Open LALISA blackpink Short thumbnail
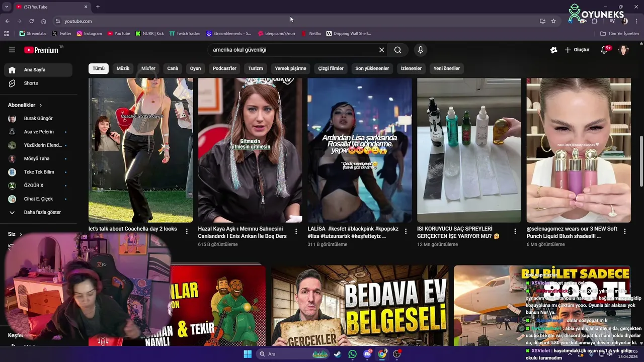This screenshot has width=644, height=362. point(359,150)
